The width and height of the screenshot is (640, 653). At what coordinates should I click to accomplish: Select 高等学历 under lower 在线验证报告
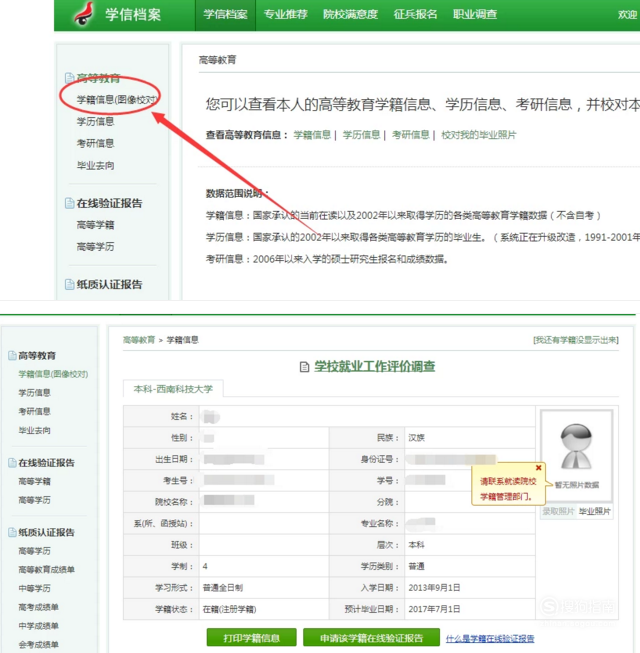pos(34,500)
